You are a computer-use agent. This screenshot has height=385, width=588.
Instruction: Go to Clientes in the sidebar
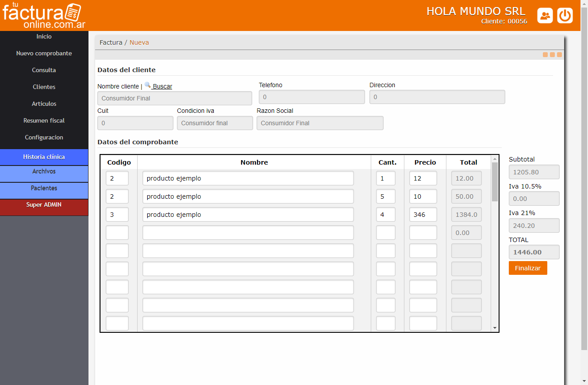click(44, 87)
